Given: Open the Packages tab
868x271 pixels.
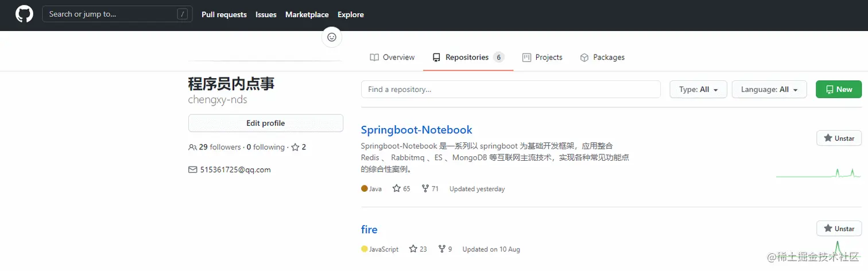Looking at the screenshot, I should [602, 57].
